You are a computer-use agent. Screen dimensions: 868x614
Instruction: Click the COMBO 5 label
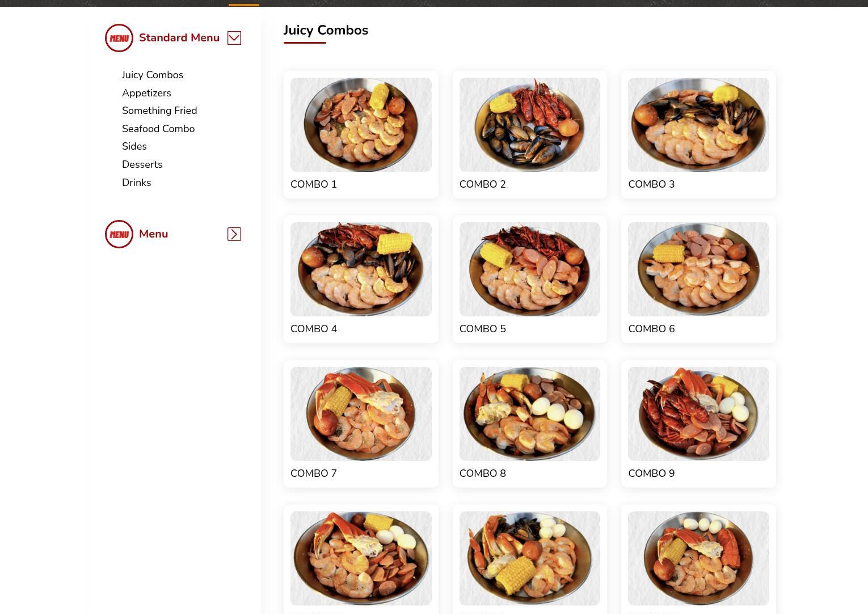pos(483,329)
